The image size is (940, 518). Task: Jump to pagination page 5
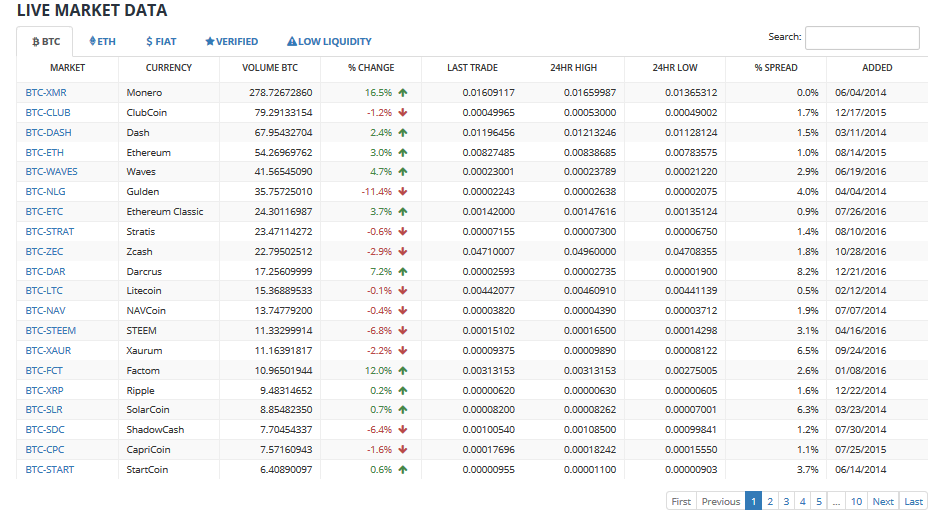pyautogui.click(x=818, y=501)
